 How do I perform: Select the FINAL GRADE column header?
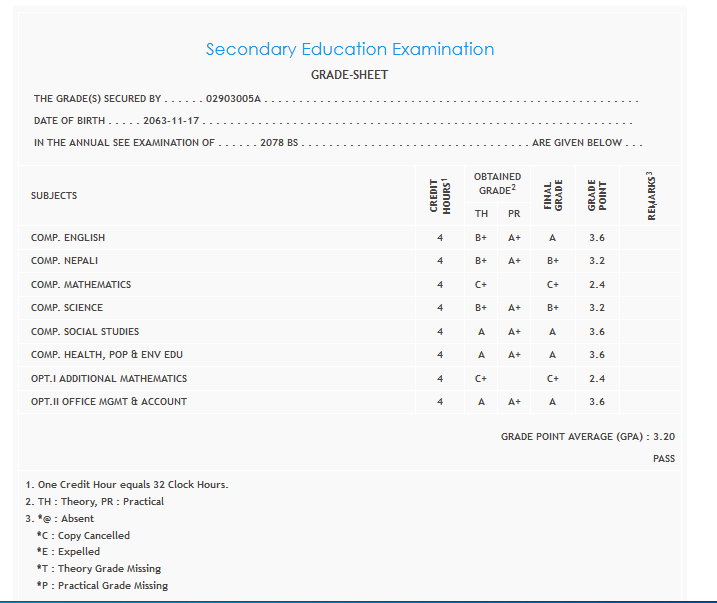[x=552, y=195]
